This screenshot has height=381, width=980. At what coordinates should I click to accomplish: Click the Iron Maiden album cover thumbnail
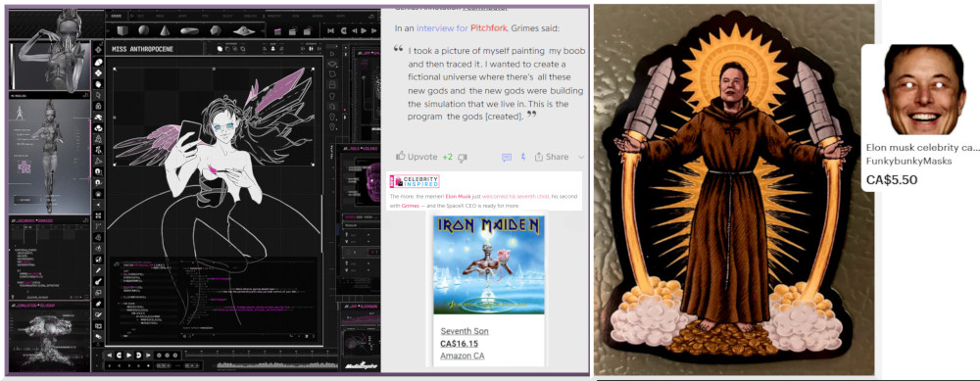point(489,264)
